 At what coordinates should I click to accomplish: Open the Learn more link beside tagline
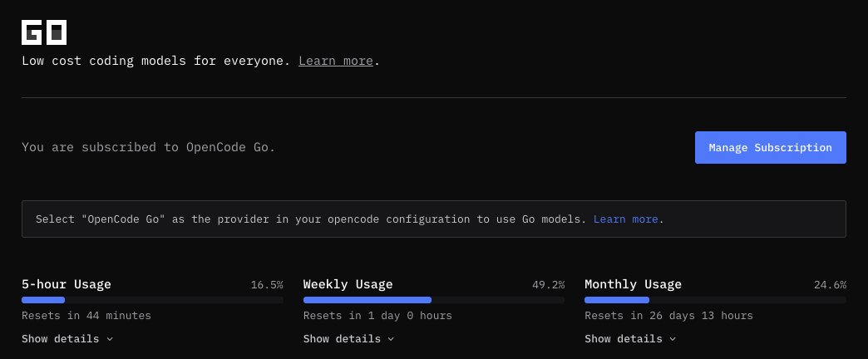[x=335, y=61]
